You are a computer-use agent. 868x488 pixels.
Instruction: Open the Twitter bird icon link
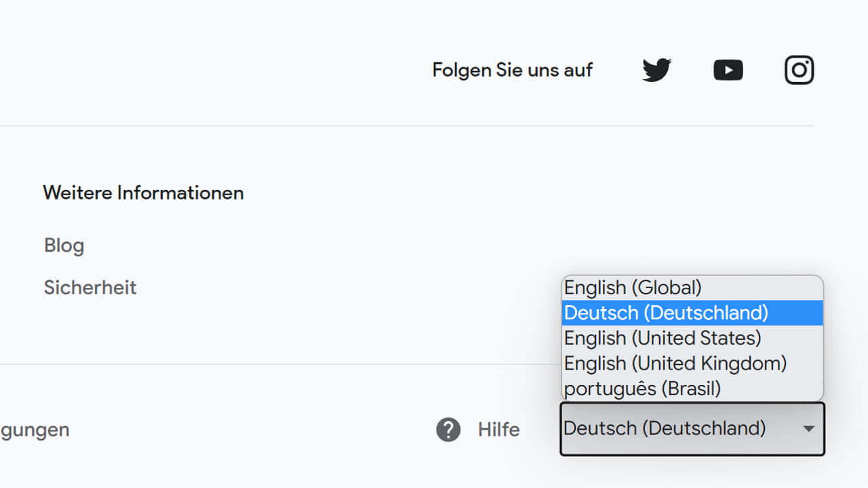pos(656,70)
